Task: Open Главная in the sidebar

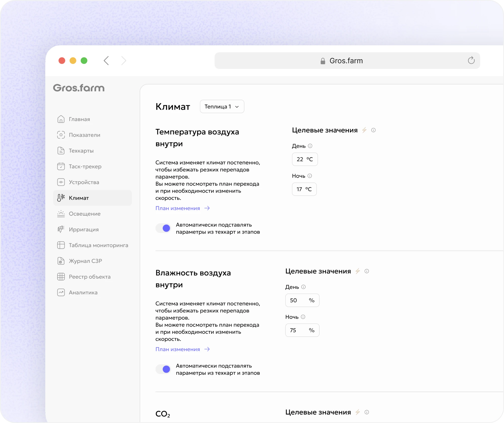Action: pyautogui.click(x=92, y=119)
